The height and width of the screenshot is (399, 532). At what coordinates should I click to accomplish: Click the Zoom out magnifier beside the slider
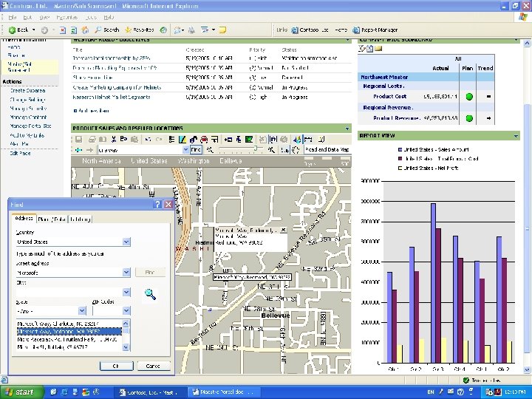pyautogui.click(x=210, y=149)
